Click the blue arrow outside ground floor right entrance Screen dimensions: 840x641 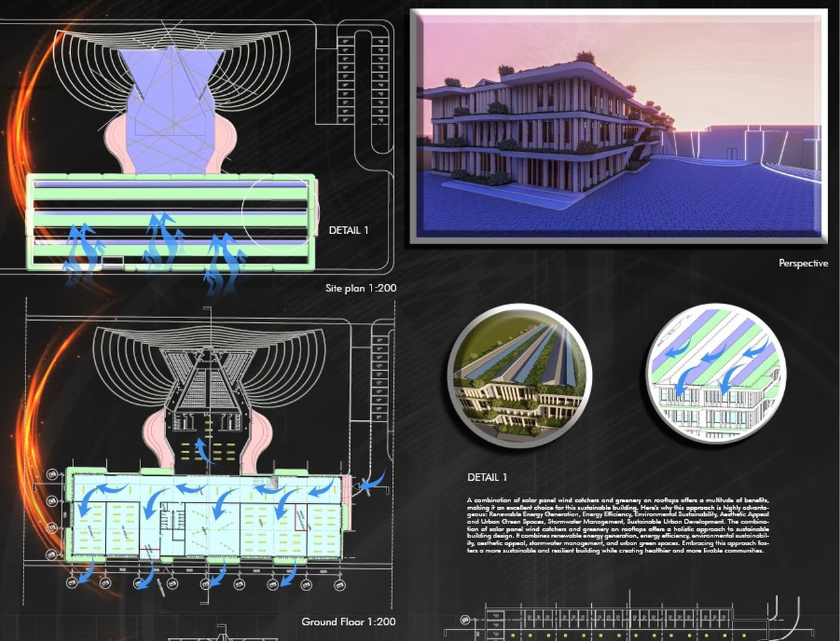pyautogui.click(x=372, y=482)
